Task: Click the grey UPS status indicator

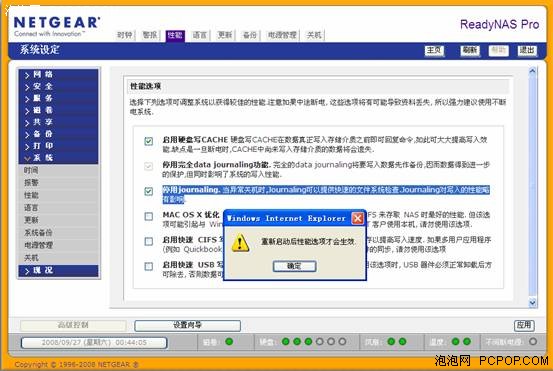Action: click(533, 341)
